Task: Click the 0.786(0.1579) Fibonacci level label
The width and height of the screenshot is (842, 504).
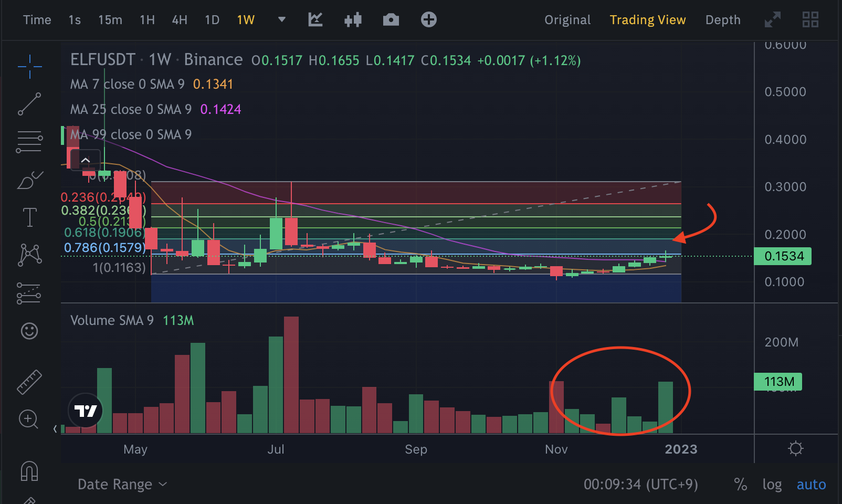Action: point(105,247)
